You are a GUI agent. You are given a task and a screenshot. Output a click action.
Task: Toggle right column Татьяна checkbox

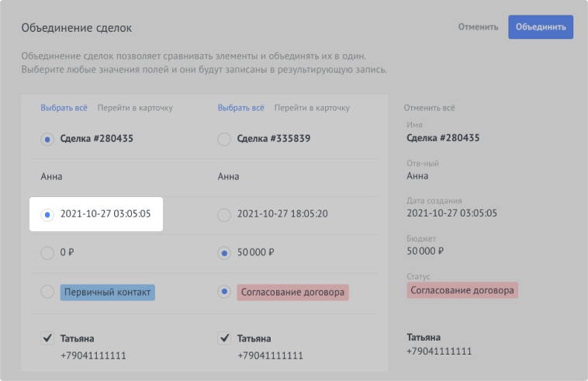(224, 338)
